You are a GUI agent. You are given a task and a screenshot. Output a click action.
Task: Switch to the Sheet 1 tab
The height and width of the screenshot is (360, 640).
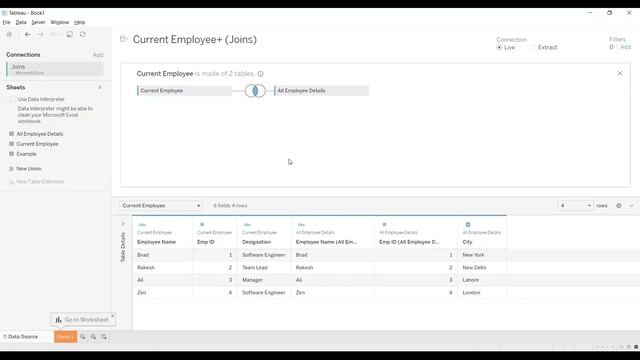[x=65, y=337]
